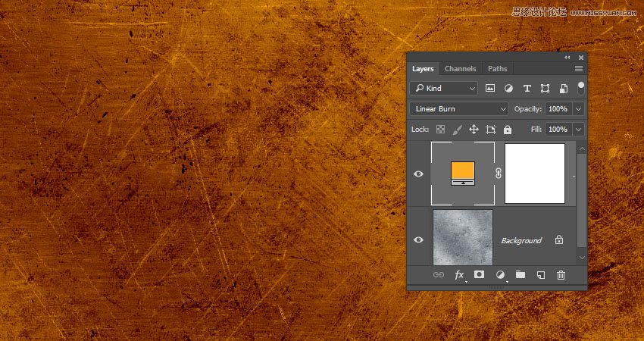Screen dimensions: 644x341
Task: Filter for adjustment layers
Action: tap(508, 89)
